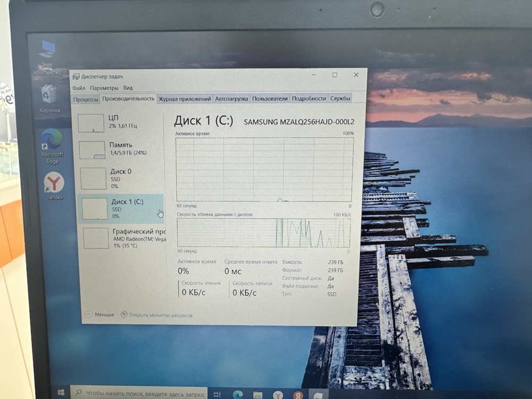Open the Файл menu
Viewport: 532px width, 399px height.
79,88
